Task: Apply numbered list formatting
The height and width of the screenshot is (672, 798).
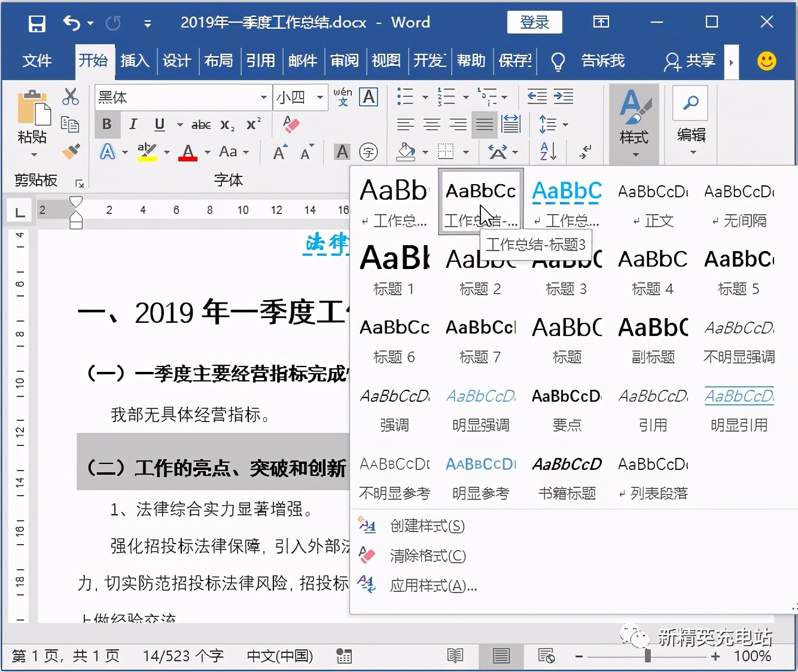Action: (x=446, y=97)
